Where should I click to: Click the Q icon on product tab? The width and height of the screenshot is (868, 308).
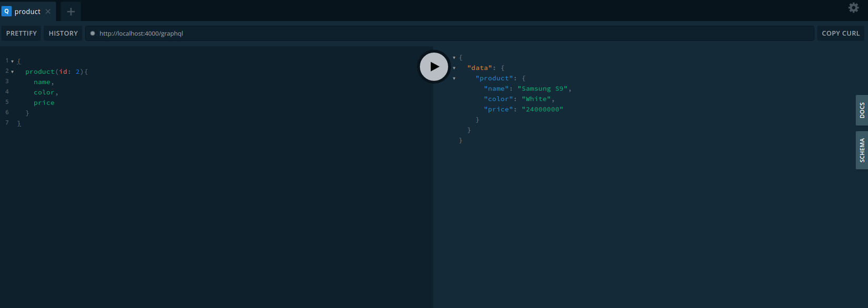click(x=7, y=11)
